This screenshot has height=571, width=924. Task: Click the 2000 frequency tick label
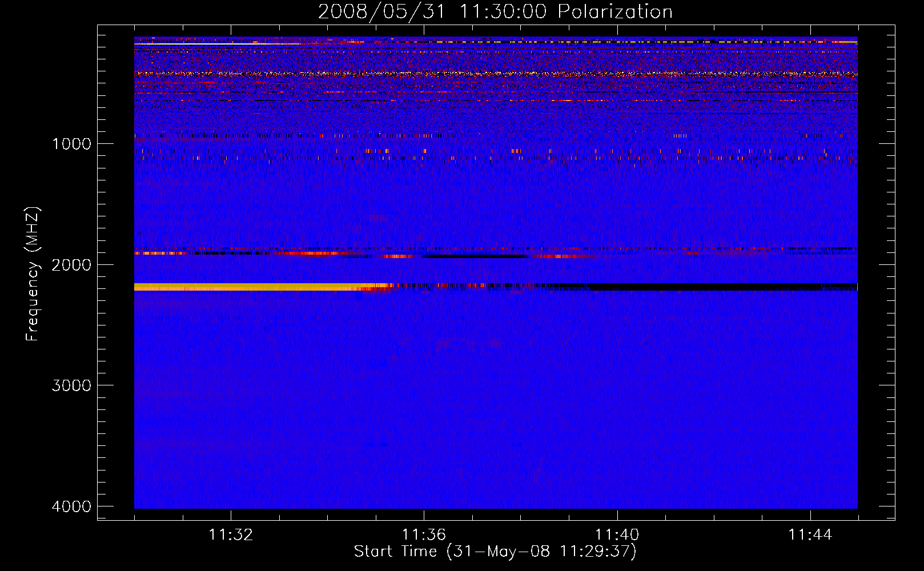tap(71, 264)
